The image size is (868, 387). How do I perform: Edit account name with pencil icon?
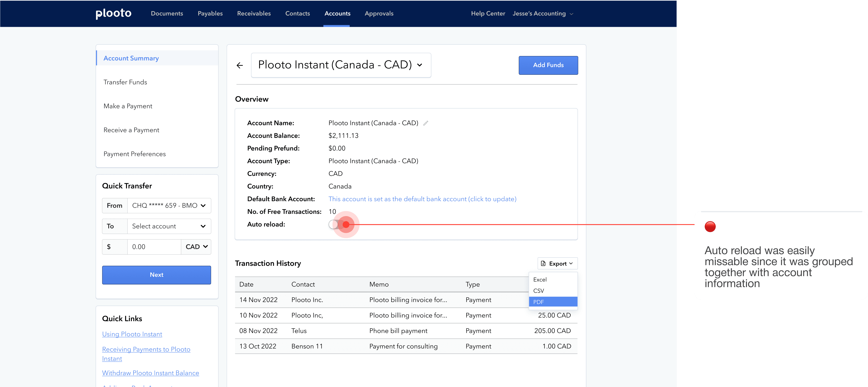coord(426,123)
